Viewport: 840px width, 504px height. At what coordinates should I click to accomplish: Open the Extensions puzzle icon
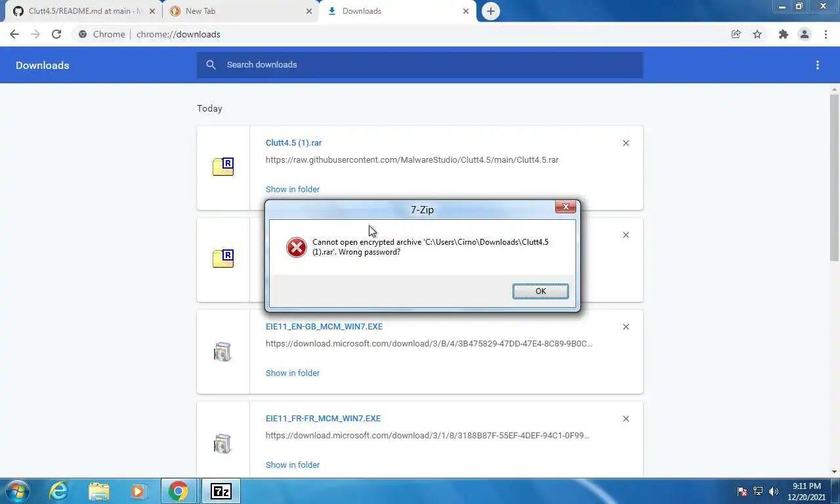783,34
